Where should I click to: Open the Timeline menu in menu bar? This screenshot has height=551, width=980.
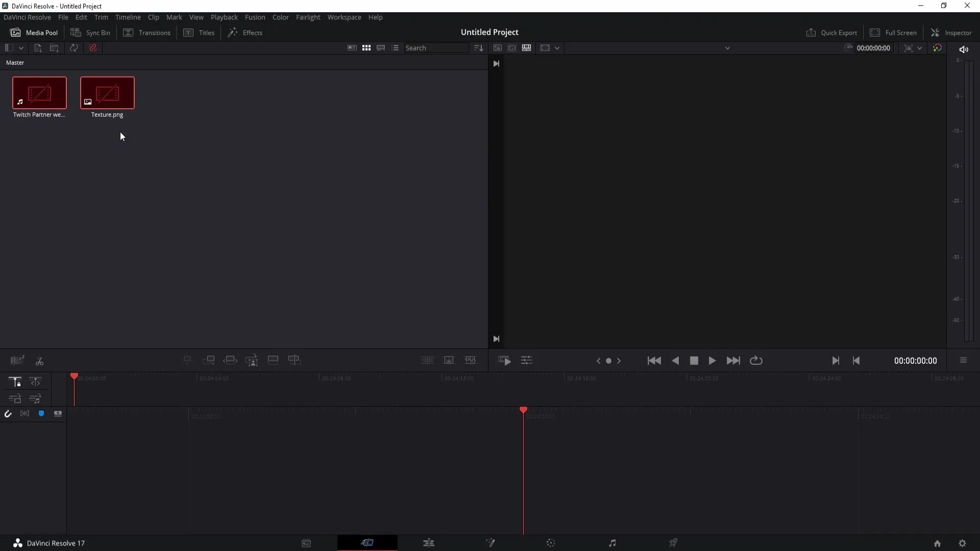tap(128, 17)
